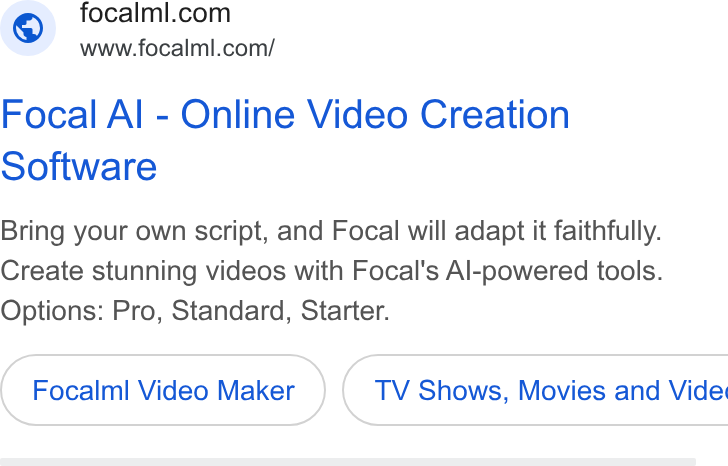Select the TV Shows, Movies and Video chip
This screenshot has width=728, height=466.
535,390
